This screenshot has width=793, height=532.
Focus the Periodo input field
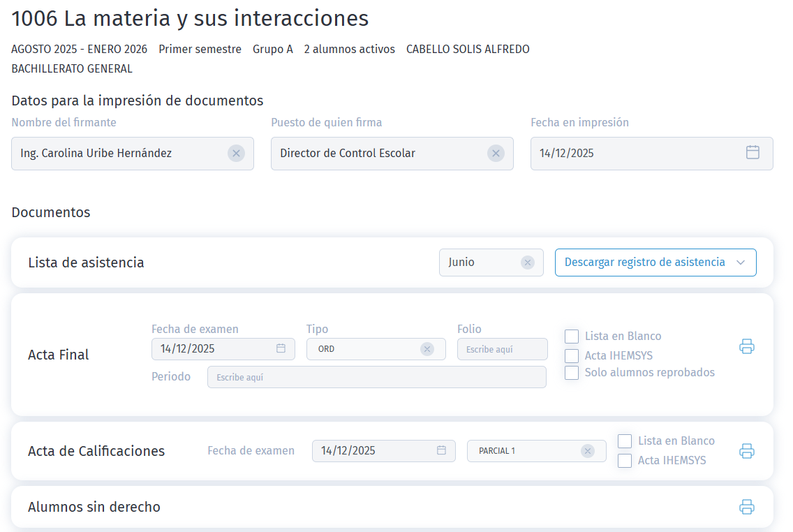coord(377,377)
